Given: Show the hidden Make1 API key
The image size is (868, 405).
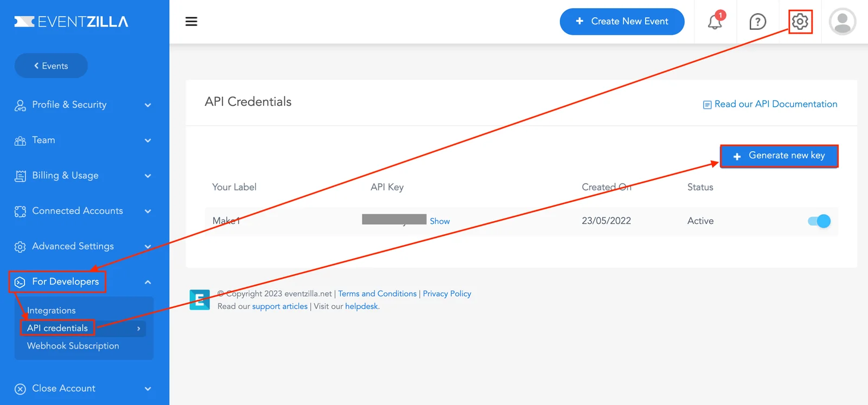Looking at the screenshot, I should point(440,221).
